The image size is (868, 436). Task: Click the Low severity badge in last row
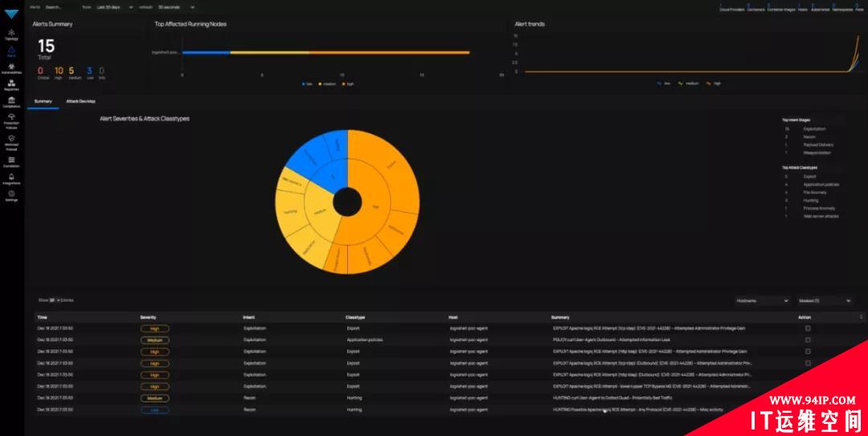(x=154, y=410)
